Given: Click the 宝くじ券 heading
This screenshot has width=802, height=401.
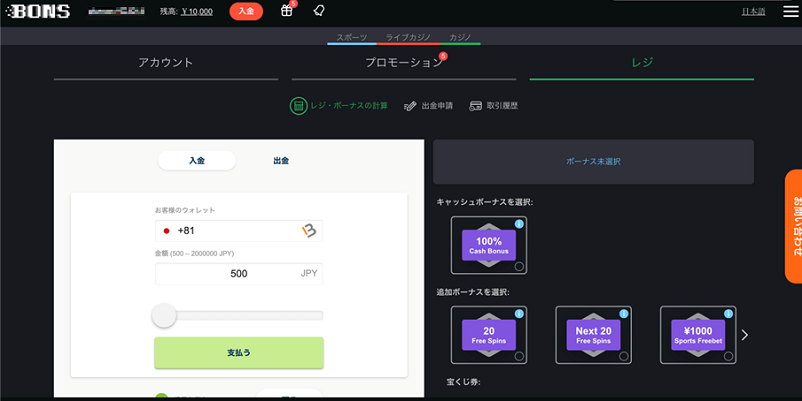Looking at the screenshot, I should [x=463, y=382].
